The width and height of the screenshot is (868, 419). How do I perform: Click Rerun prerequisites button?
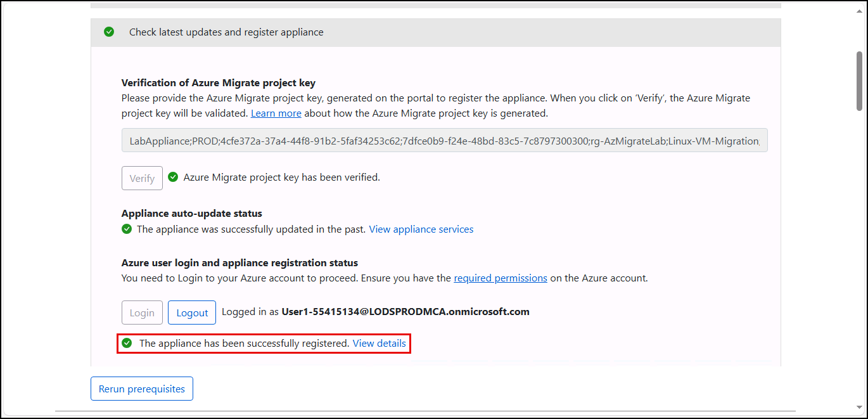142,389
